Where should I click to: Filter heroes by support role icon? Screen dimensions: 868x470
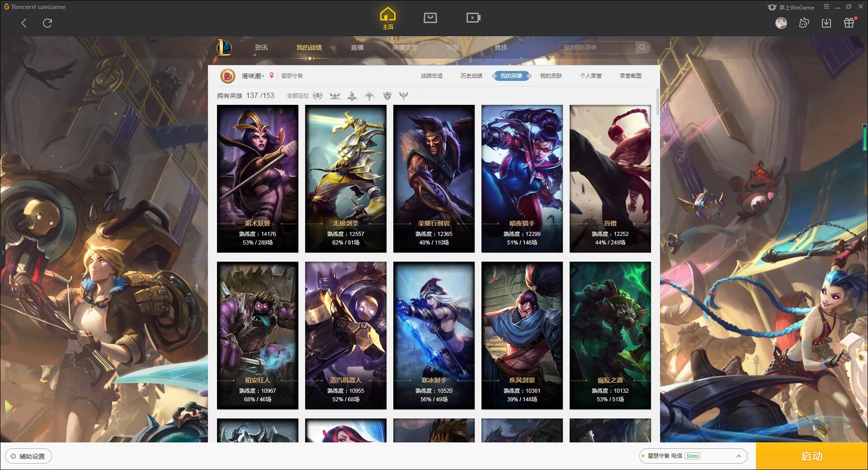click(x=404, y=96)
